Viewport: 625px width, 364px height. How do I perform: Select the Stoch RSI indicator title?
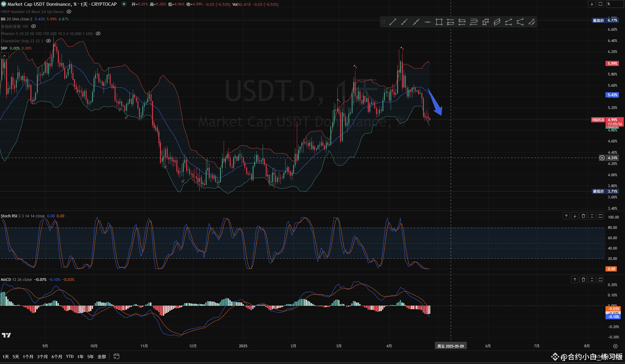coord(9,216)
